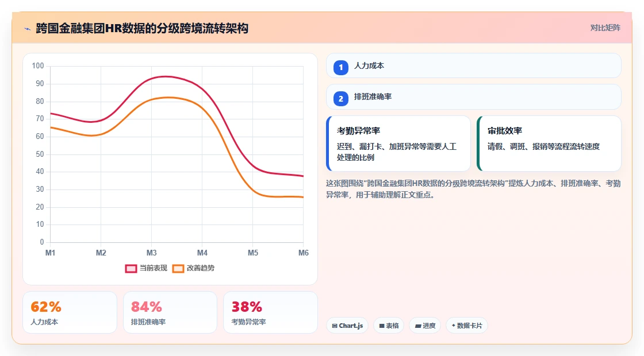Click the M2 axis label
The width and height of the screenshot is (644, 356).
tap(101, 253)
